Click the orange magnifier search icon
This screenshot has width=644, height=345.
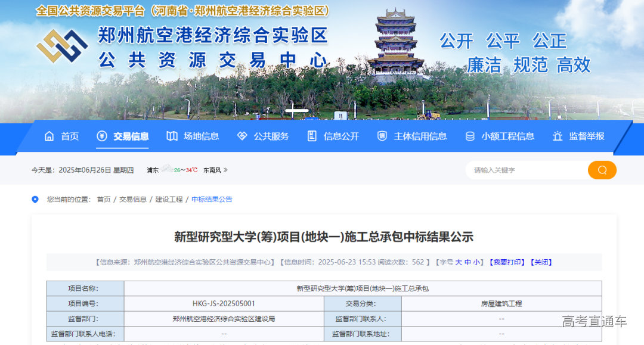602,170
